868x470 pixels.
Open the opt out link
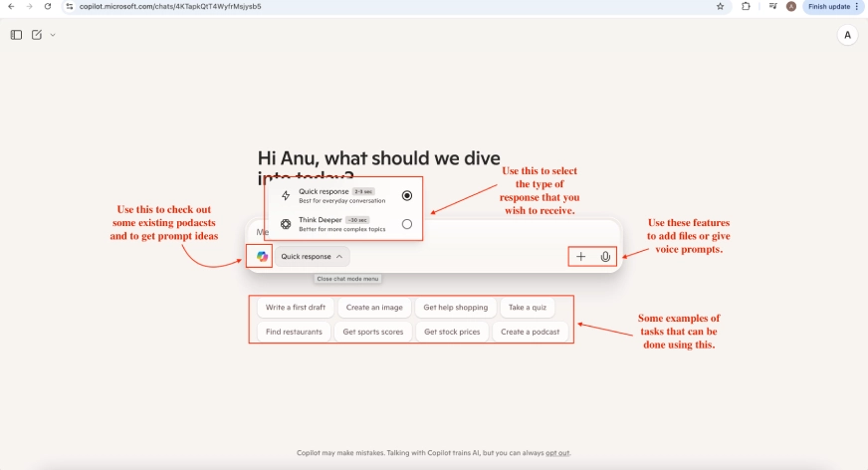(557, 453)
